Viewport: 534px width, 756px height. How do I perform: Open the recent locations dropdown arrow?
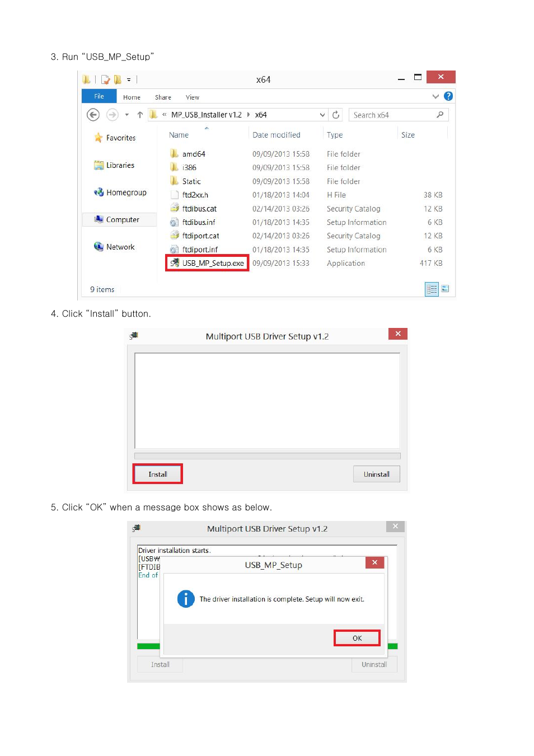coord(127,115)
